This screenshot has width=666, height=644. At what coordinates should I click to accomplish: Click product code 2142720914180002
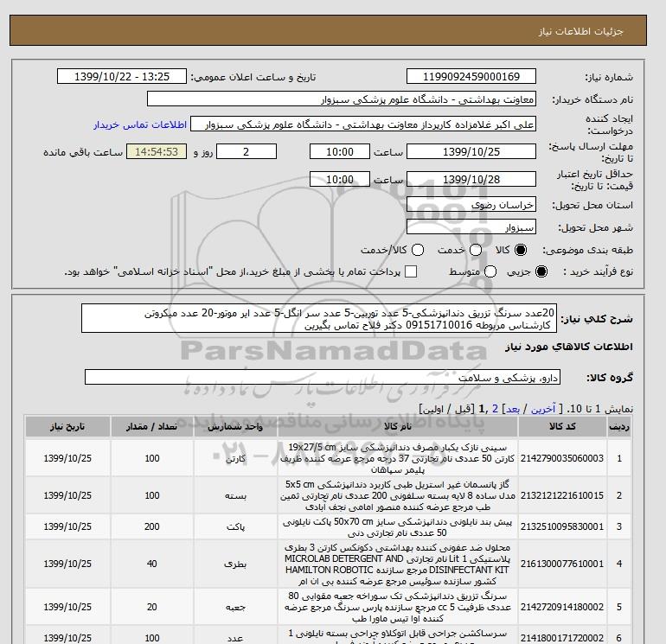coord(562,607)
